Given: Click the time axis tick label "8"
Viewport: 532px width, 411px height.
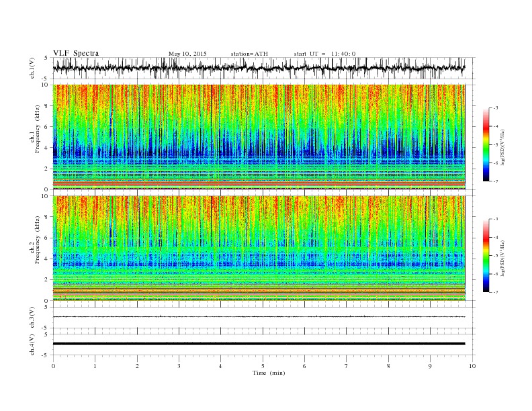Looking at the screenshot, I should (x=388, y=366).
